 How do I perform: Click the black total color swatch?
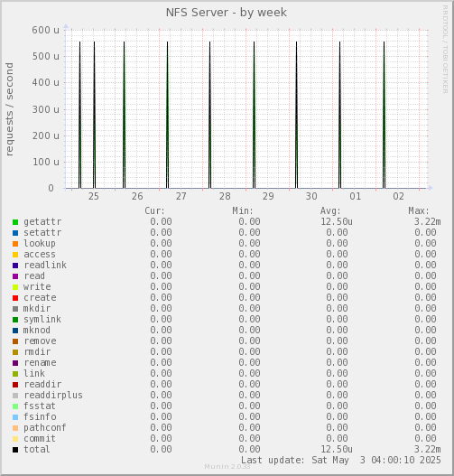15,450
